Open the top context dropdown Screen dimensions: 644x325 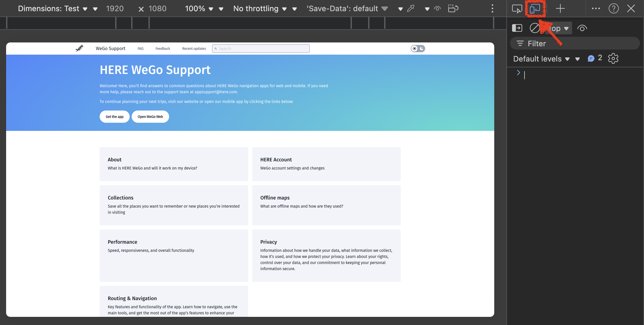[559, 28]
